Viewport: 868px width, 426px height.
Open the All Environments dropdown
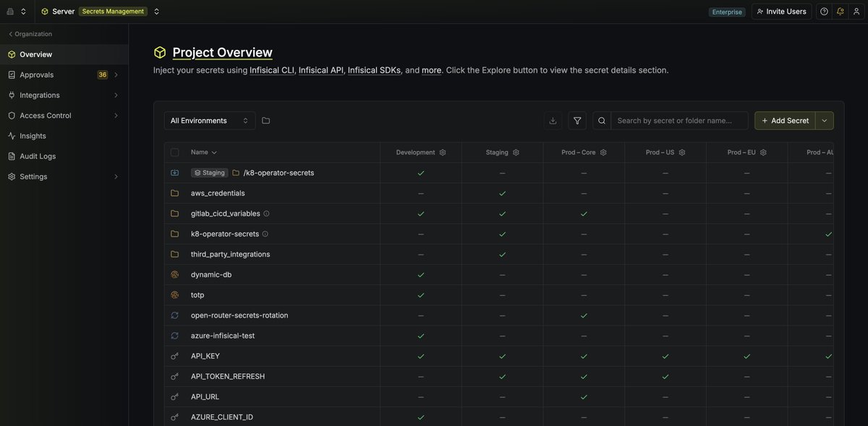pos(210,121)
